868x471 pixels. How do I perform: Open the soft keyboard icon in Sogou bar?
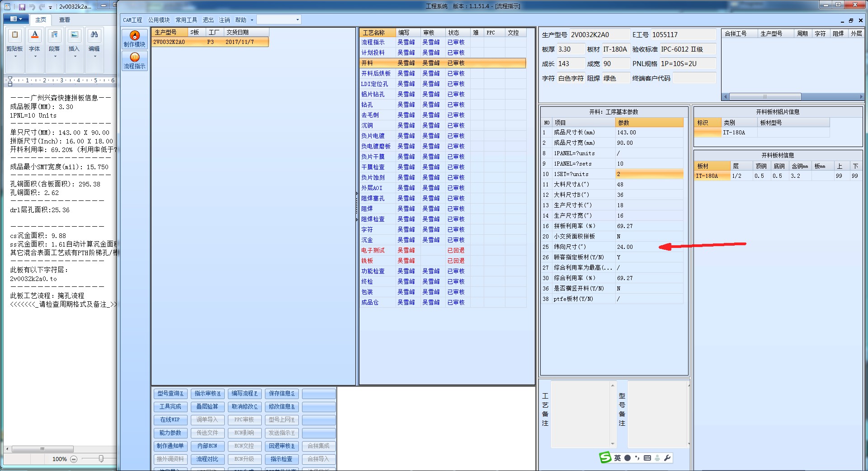click(647, 458)
